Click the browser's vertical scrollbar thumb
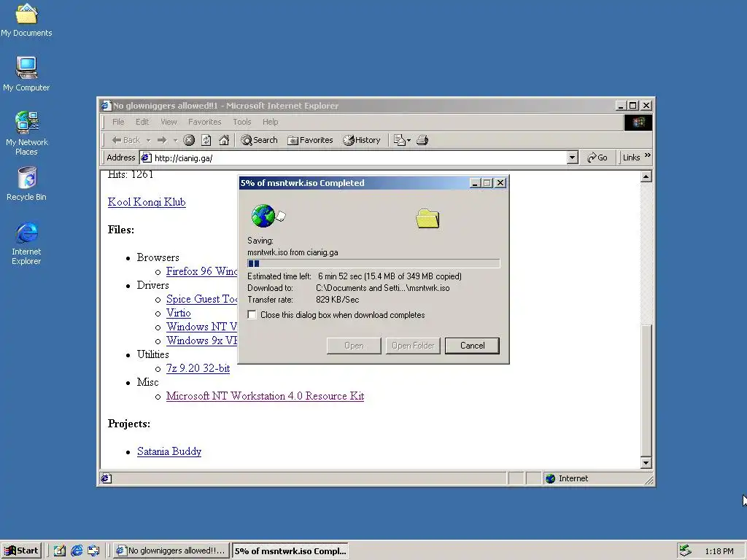 tap(646, 391)
